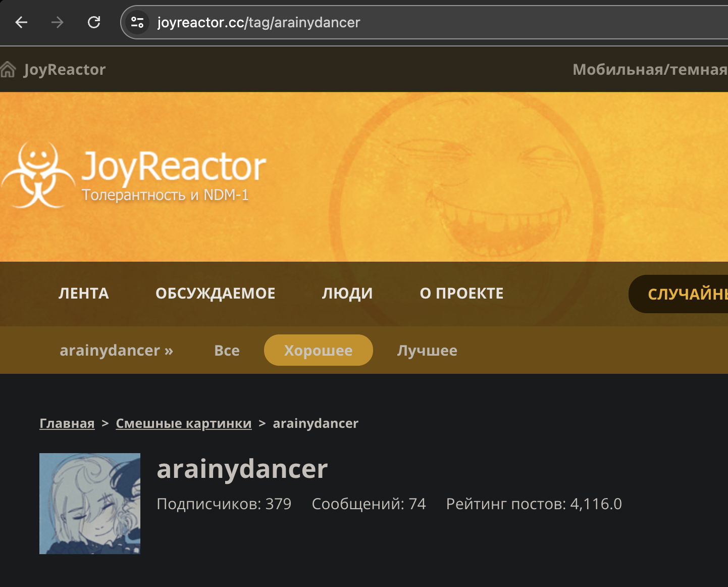Click the Сообщений: 74 count
Screen dimensions: 728x587
[x=369, y=504]
